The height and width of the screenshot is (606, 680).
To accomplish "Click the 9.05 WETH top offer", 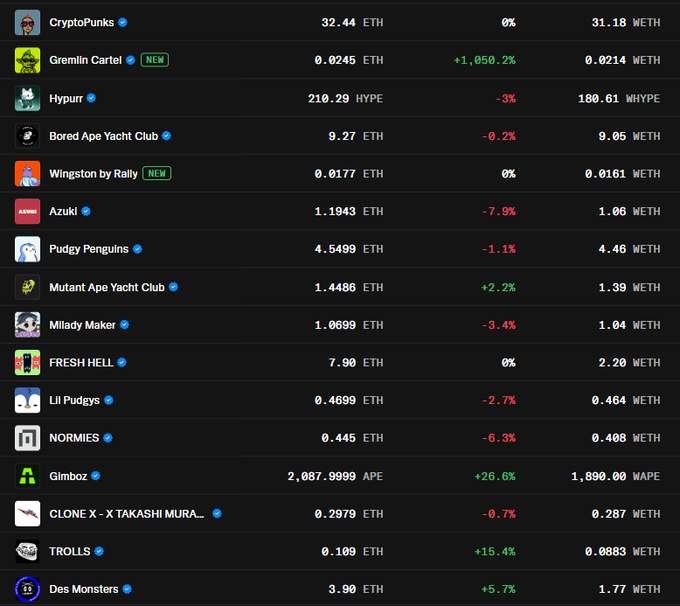I will [629, 136].
